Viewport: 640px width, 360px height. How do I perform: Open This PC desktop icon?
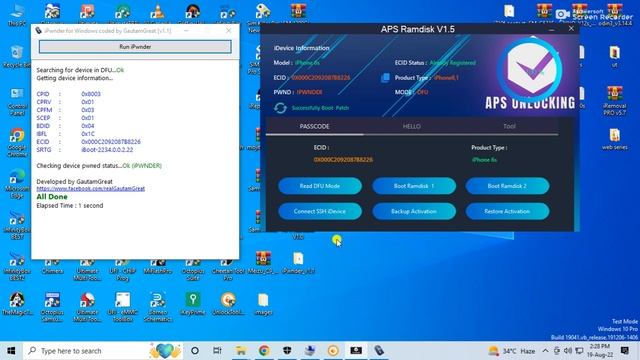(17, 14)
